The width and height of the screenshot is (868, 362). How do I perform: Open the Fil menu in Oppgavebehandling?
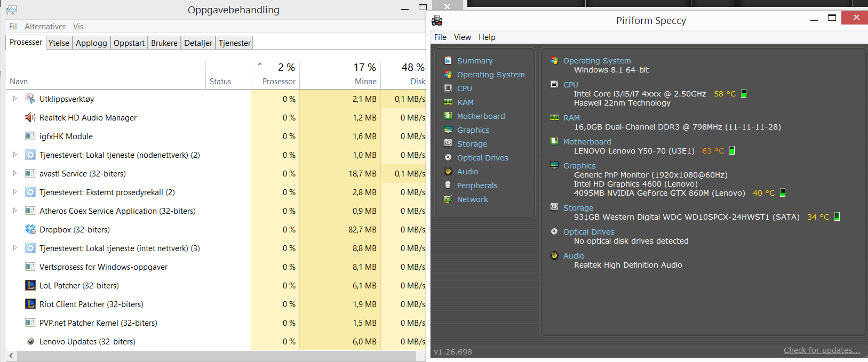point(13,27)
